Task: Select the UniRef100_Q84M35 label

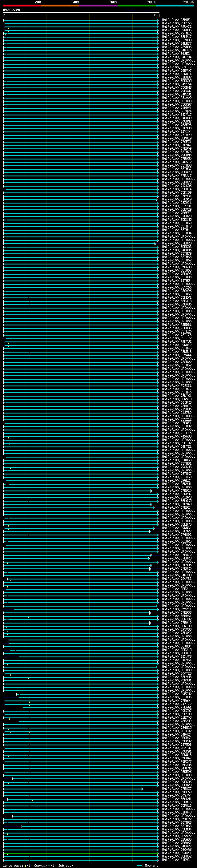Action: pyautogui.click(x=177, y=728)
